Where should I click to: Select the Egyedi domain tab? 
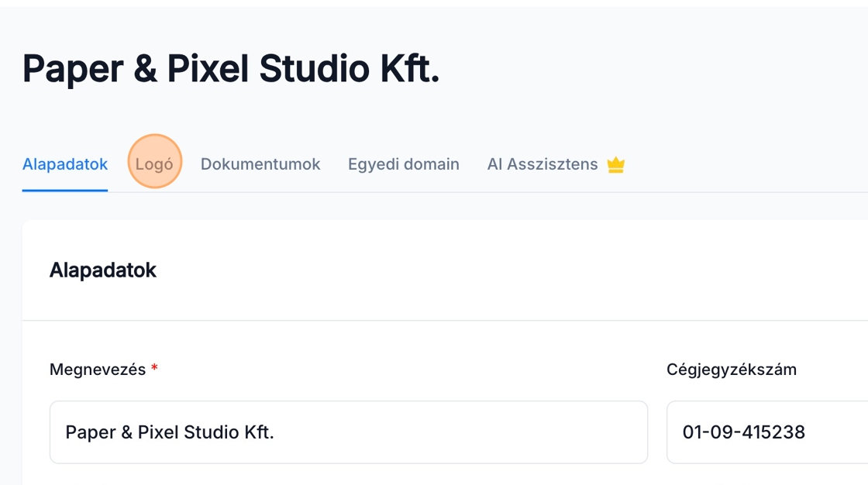click(x=404, y=164)
